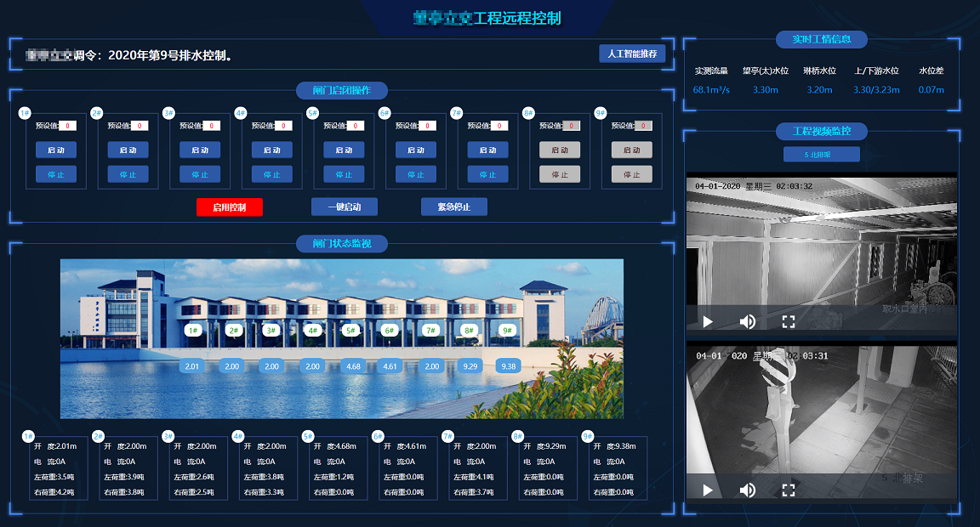Toggle volume on the bottom camera video
This screenshot has width=980, height=527.
pyautogui.click(x=748, y=490)
